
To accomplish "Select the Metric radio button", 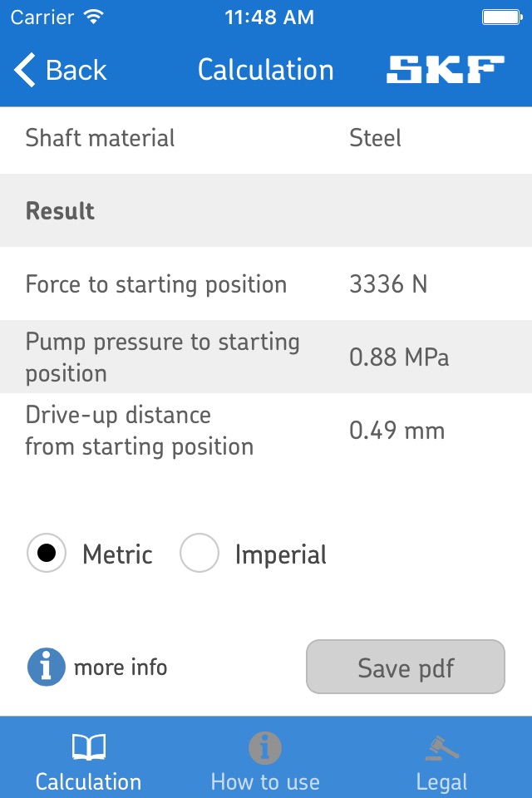I will (x=47, y=553).
